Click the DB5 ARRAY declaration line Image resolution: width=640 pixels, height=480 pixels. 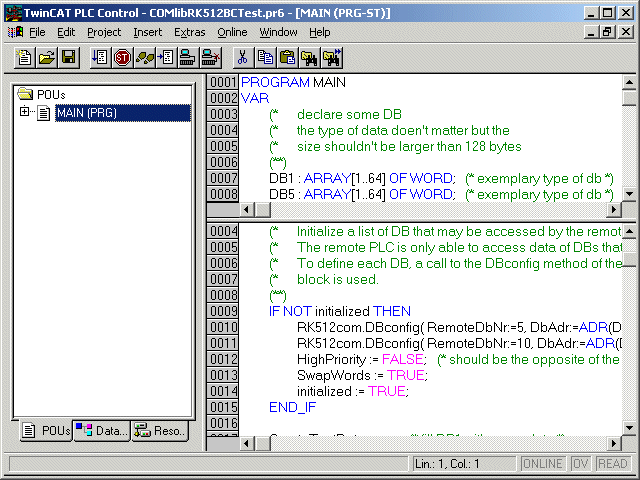click(x=441, y=194)
